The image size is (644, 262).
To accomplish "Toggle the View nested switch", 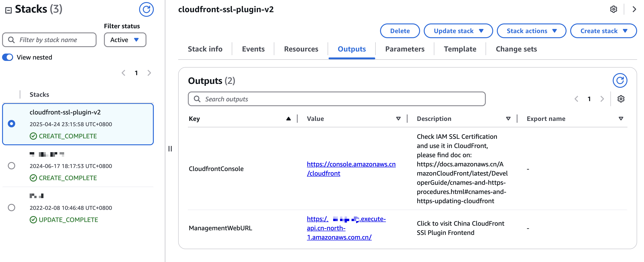I will (x=8, y=57).
